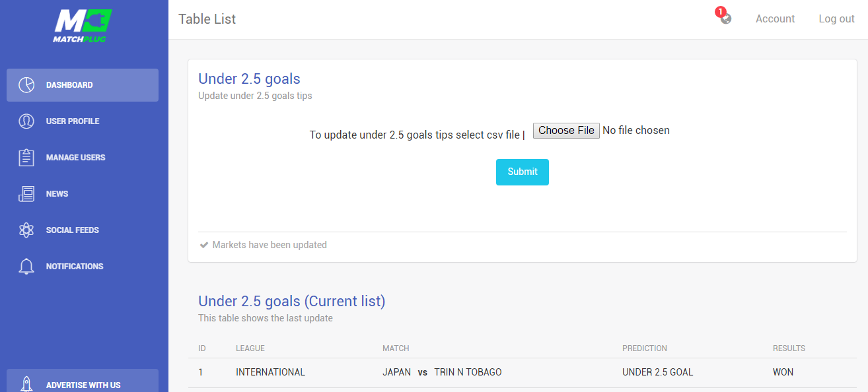The image size is (868, 392).
Task: Click the Social Feeds atom icon
Action: [x=26, y=230]
